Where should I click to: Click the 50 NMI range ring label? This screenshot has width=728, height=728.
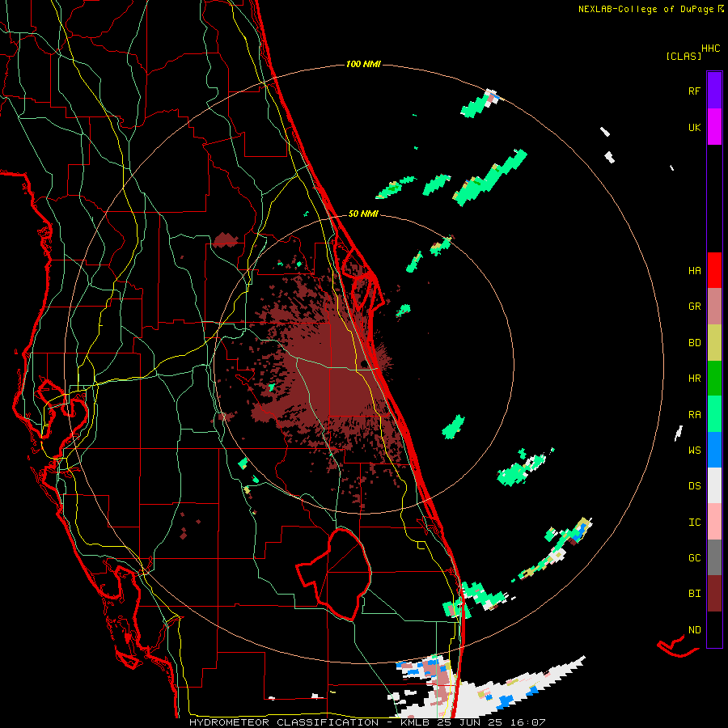(363, 214)
